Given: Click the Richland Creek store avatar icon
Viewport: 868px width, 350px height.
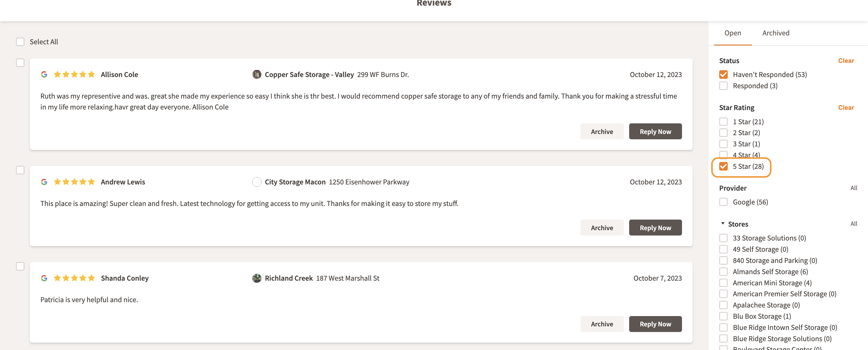Looking at the screenshot, I should pyautogui.click(x=257, y=278).
